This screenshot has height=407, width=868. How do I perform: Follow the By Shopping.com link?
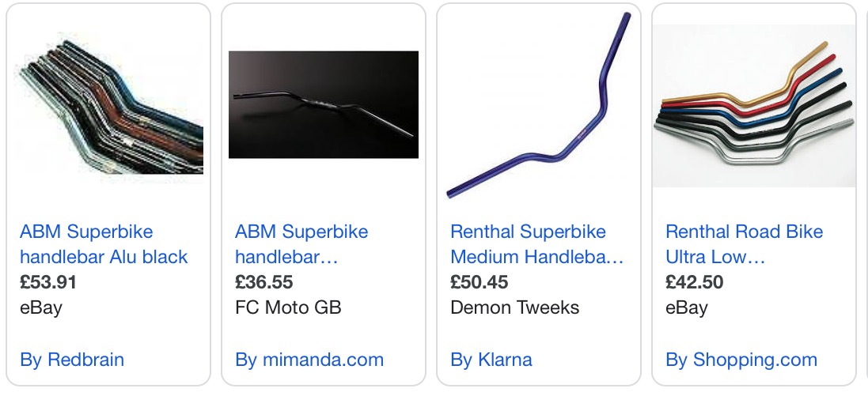click(x=741, y=360)
